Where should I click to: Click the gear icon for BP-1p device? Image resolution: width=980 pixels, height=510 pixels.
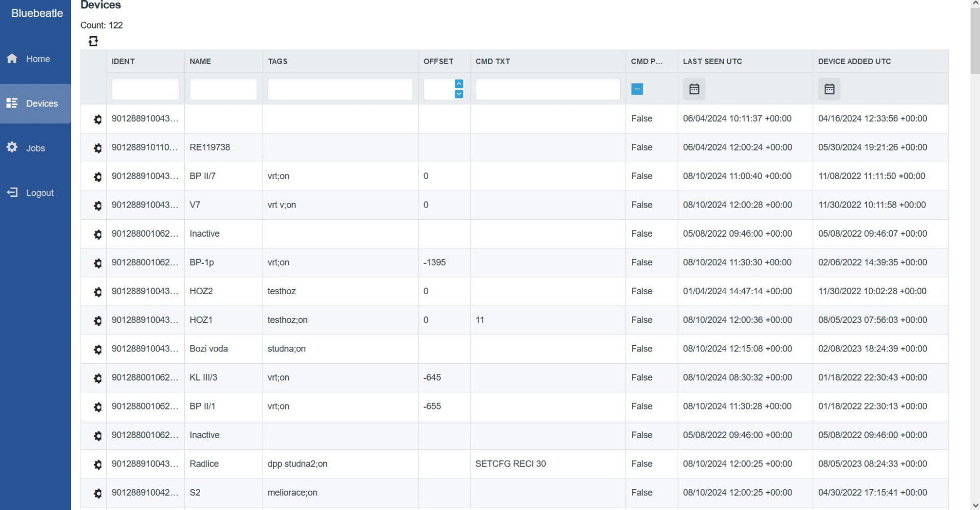pos(97,263)
